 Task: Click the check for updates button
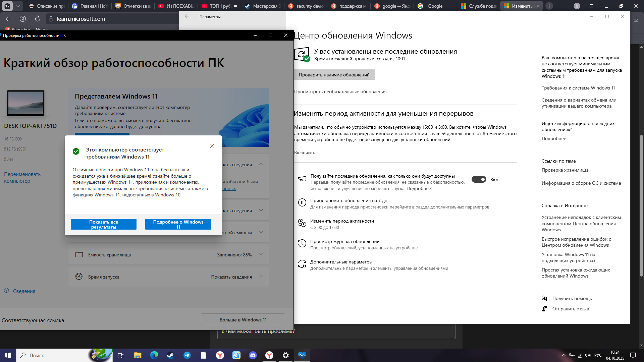334,75
